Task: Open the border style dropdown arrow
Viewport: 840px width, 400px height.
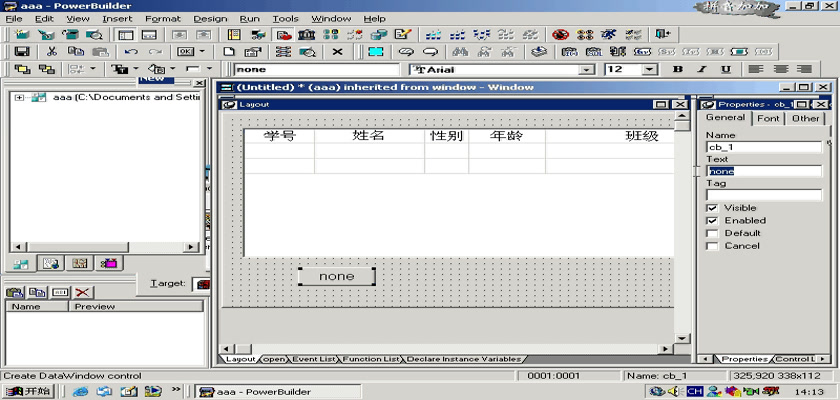Action: 209,69
